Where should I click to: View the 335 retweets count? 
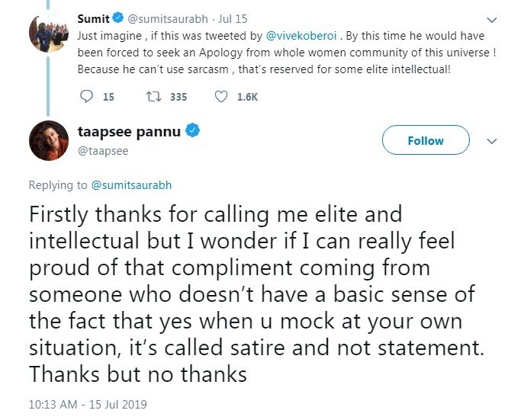[x=178, y=97]
